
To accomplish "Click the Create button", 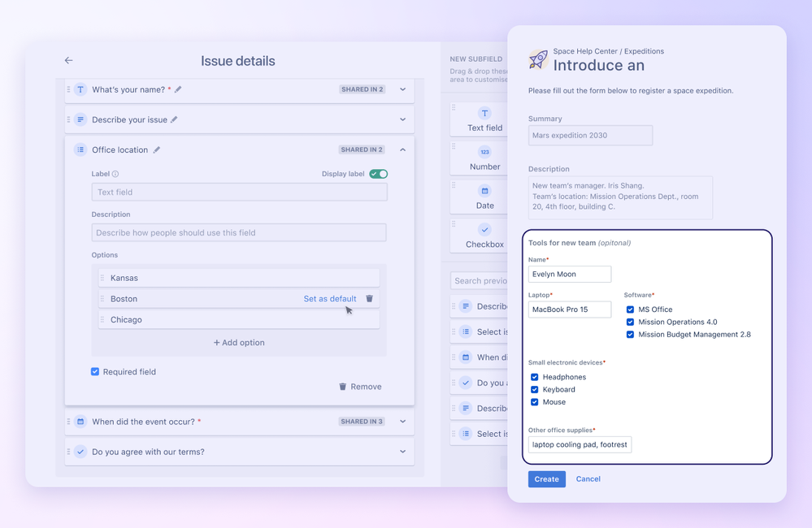I will coord(546,478).
